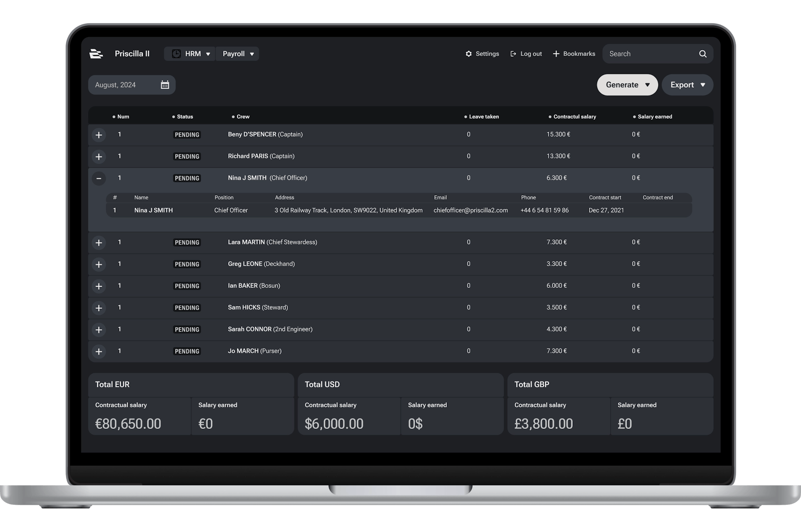801x532 pixels.
Task: Sort by Contractul salary column header
Action: point(574,117)
